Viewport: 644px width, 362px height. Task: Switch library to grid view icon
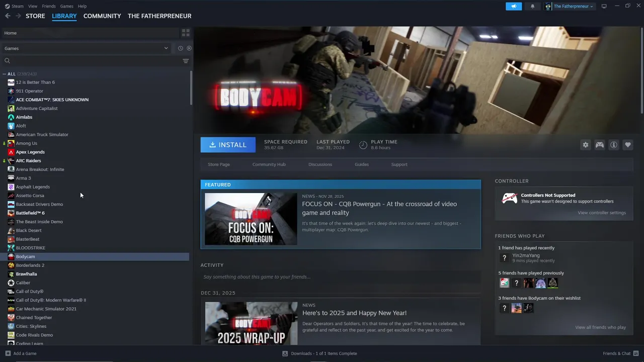[186, 33]
